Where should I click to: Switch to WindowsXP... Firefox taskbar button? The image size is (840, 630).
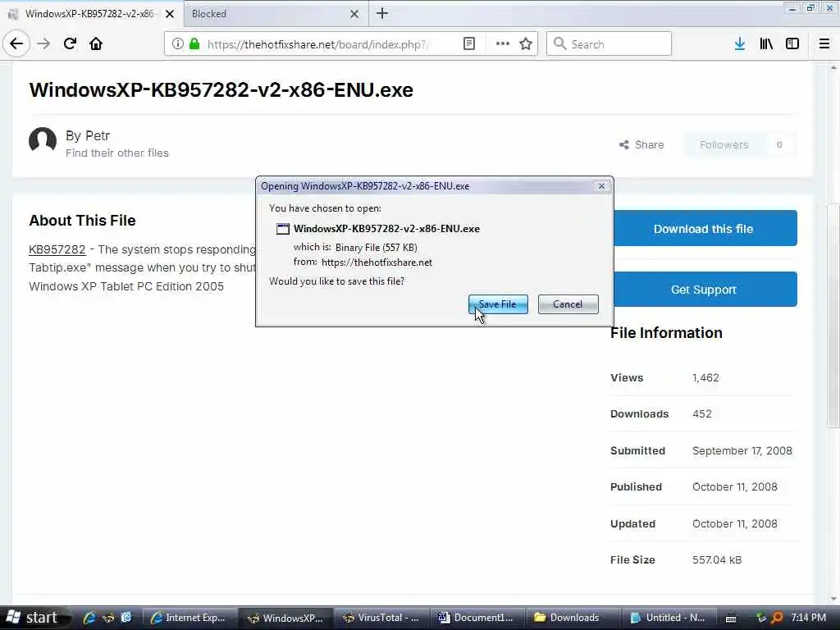[x=286, y=618]
